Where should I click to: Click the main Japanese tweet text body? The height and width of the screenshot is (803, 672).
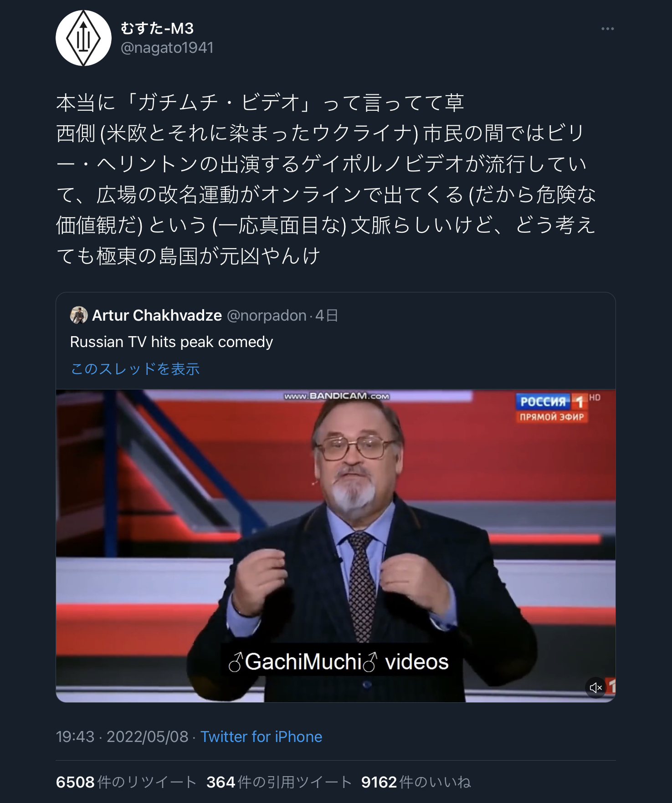click(x=326, y=179)
